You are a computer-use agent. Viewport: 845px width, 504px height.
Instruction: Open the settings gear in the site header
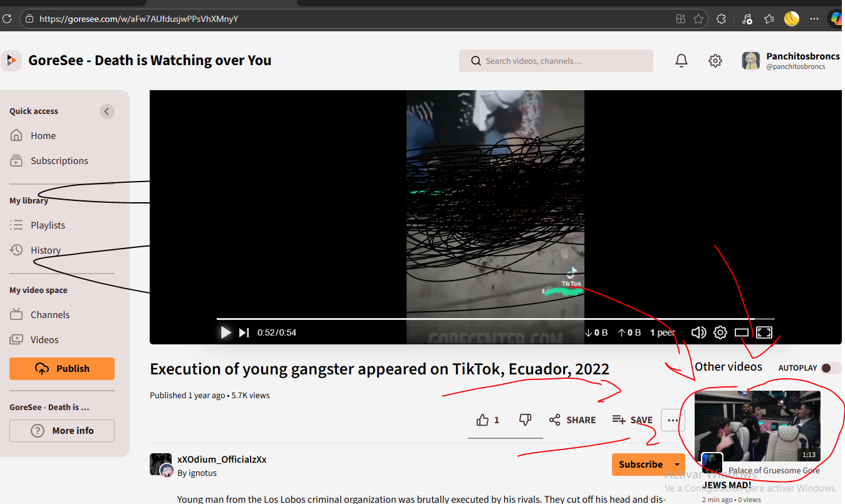[x=715, y=61]
